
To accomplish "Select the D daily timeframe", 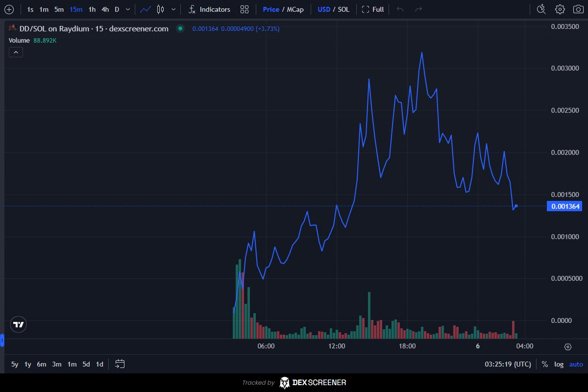I will pos(117,9).
